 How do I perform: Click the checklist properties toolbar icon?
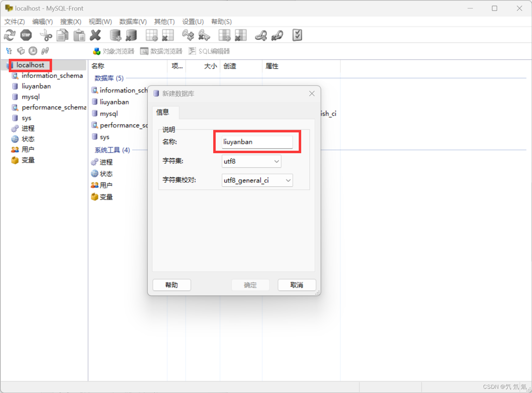[x=297, y=35]
